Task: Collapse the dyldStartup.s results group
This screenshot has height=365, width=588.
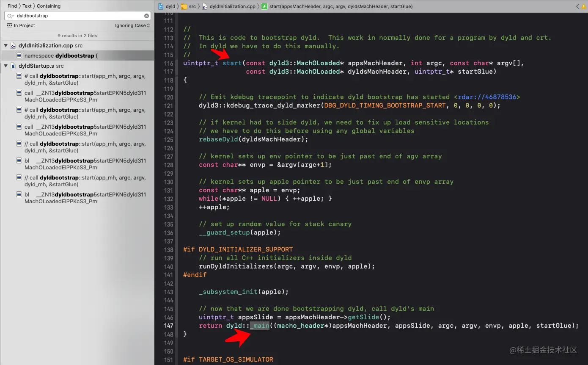Action: click(6, 66)
